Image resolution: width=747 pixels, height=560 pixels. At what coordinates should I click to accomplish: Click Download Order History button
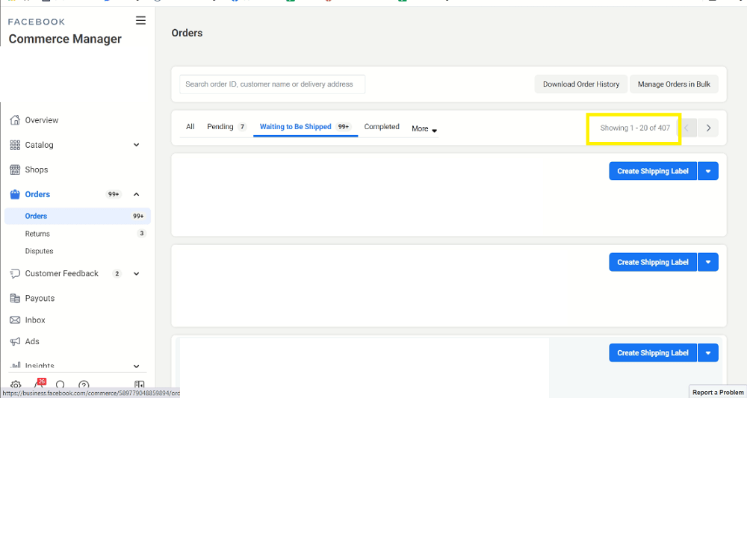click(580, 84)
